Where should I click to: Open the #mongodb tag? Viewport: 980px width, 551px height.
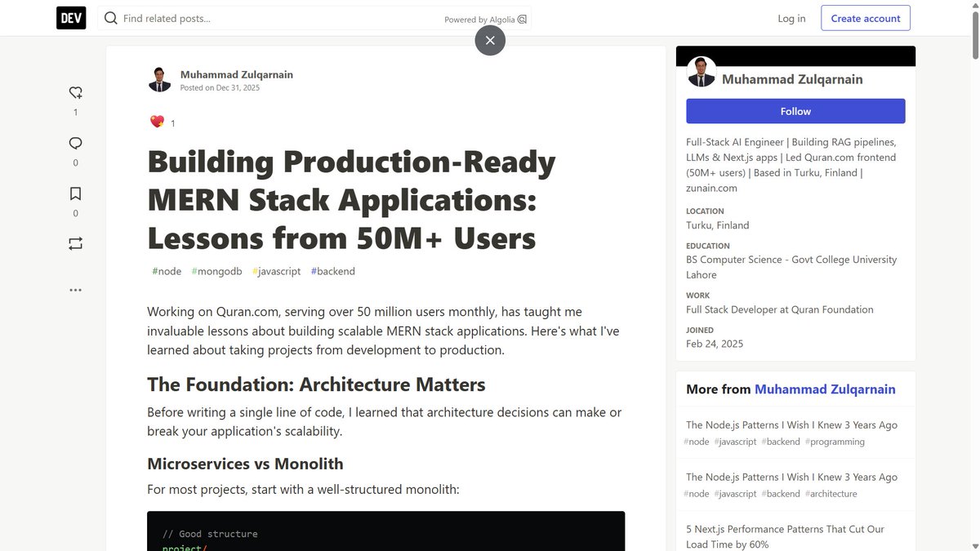click(216, 271)
